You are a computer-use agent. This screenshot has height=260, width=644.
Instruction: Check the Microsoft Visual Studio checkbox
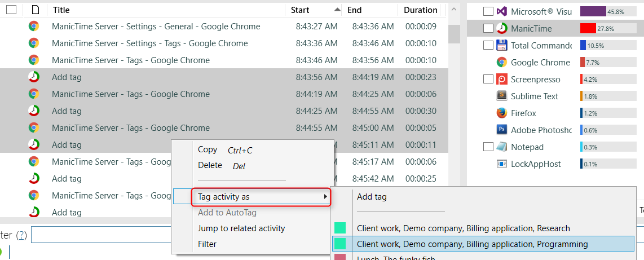pyautogui.click(x=488, y=11)
